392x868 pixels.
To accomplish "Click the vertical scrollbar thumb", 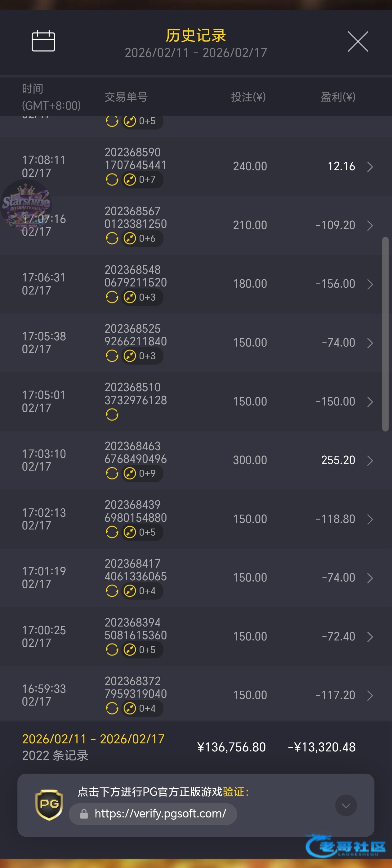I will point(385,334).
